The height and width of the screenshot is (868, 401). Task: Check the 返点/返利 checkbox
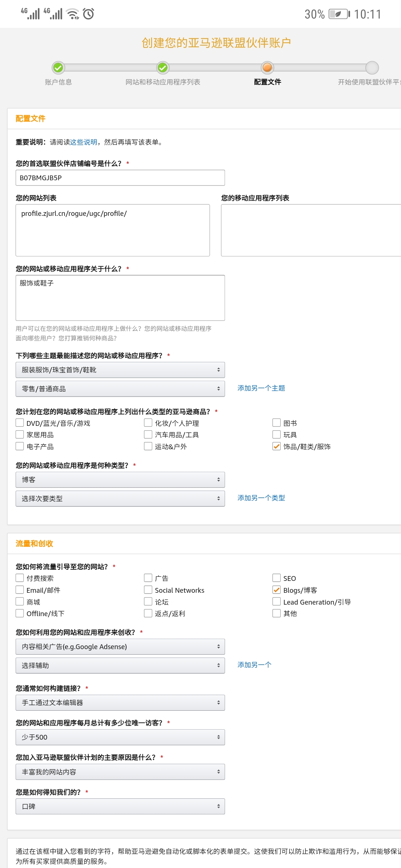pyautogui.click(x=148, y=613)
